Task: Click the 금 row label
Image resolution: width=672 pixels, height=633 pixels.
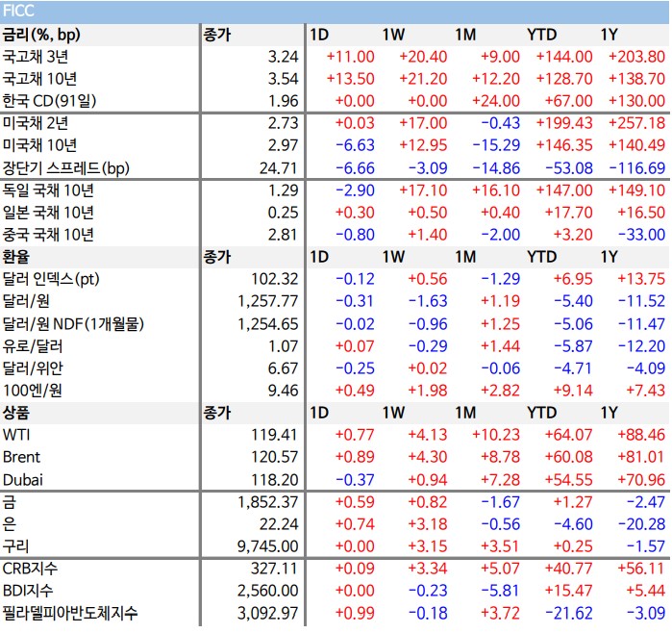Action: (x=10, y=502)
